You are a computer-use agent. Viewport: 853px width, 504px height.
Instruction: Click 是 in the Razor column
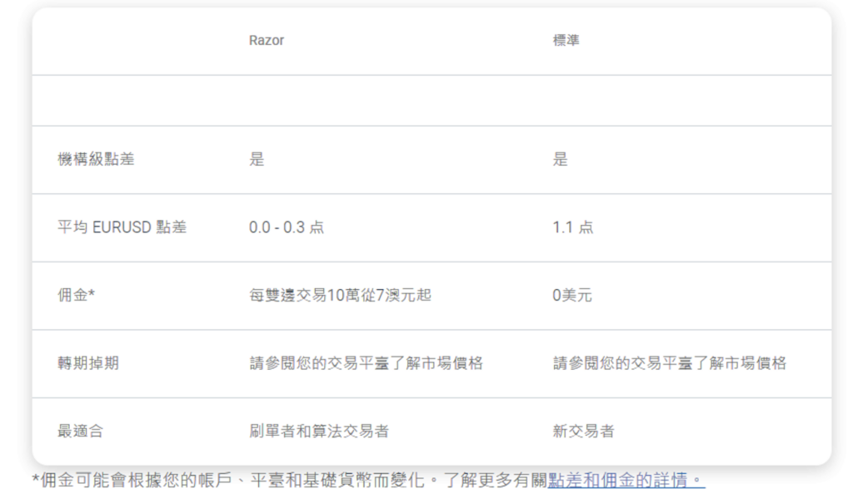click(257, 160)
